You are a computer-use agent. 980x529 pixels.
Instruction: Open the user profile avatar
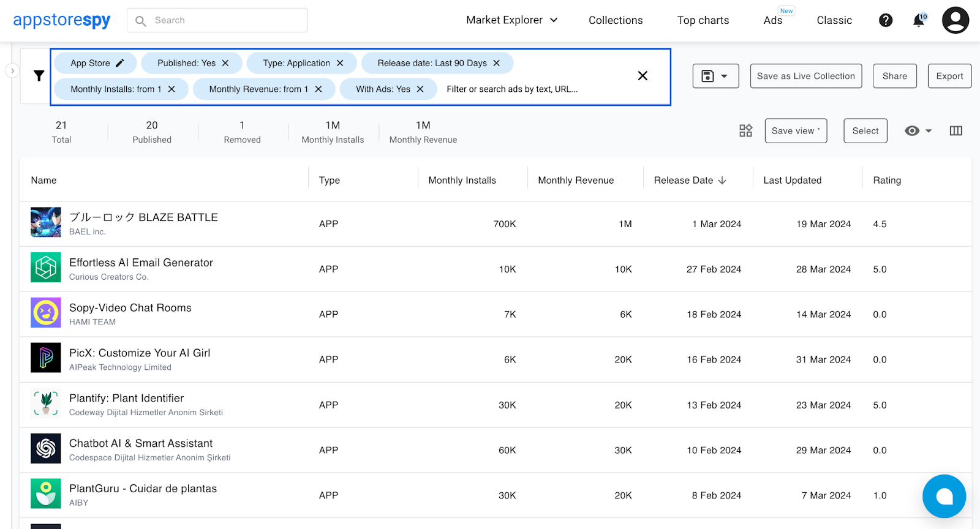point(956,20)
